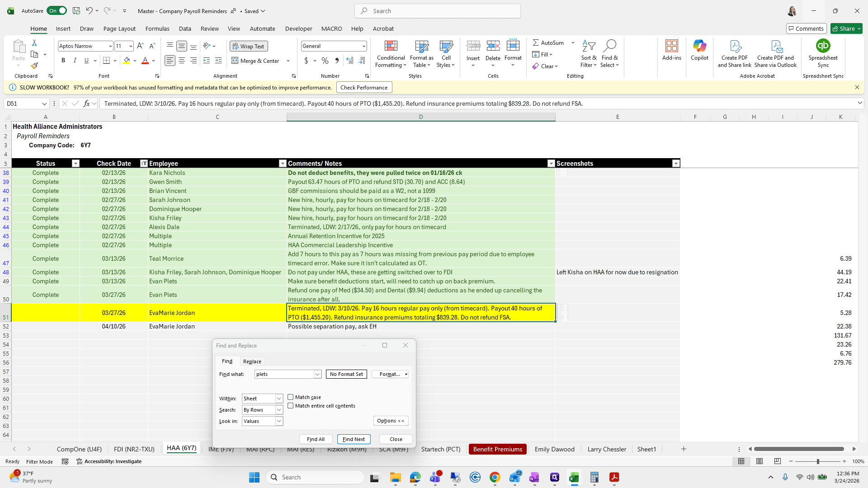Screen dimensions: 868x488
Task: Launch Copilot from the ribbon
Action: point(699,50)
